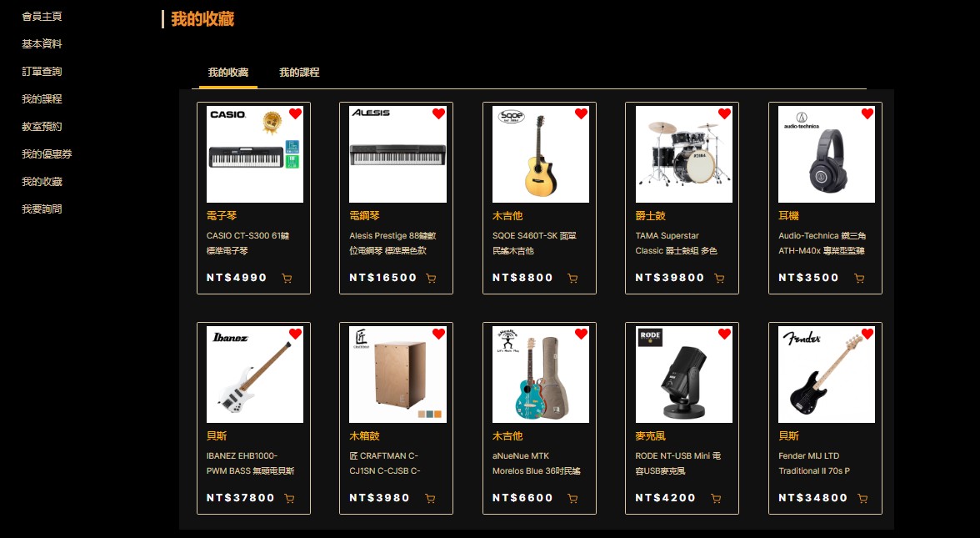Click cart icon for TAMA Superstar drums
The height and width of the screenshot is (538, 980).
coord(719,279)
